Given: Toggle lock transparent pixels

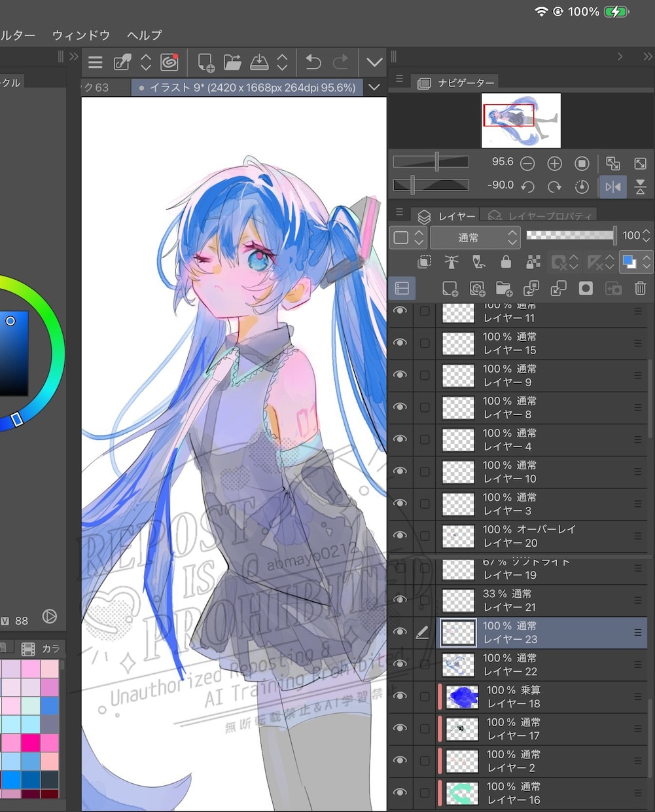Looking at the screenshot, I should [533, 263].
